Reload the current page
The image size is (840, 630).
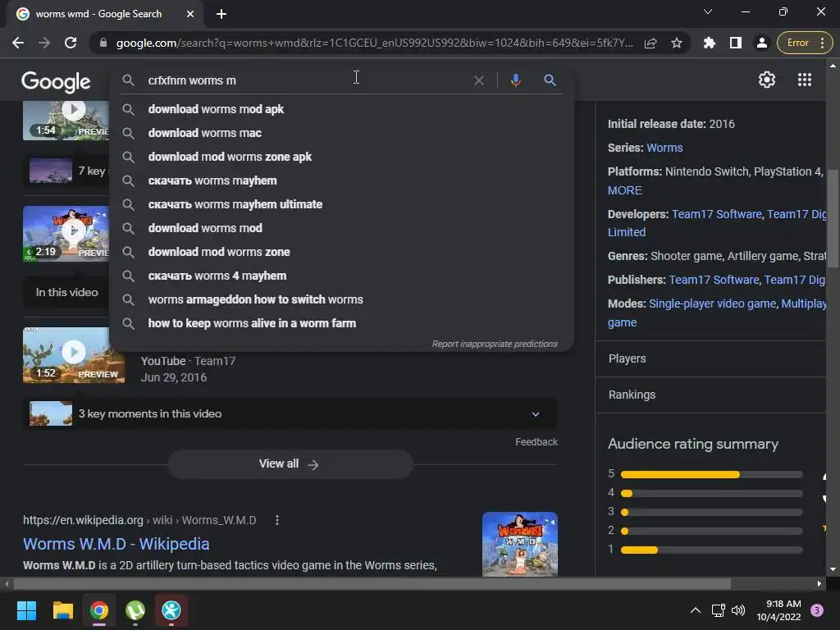point(71,43)
